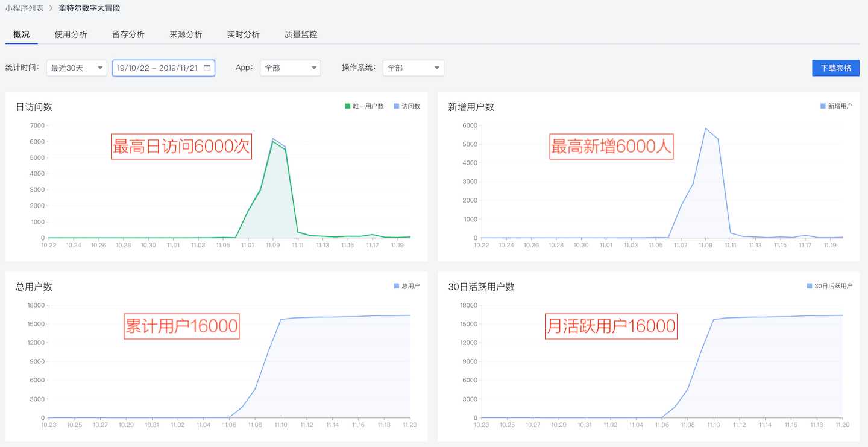
Task: Toggle the 唯一用户数 legend series
Action: click(364, 106)
